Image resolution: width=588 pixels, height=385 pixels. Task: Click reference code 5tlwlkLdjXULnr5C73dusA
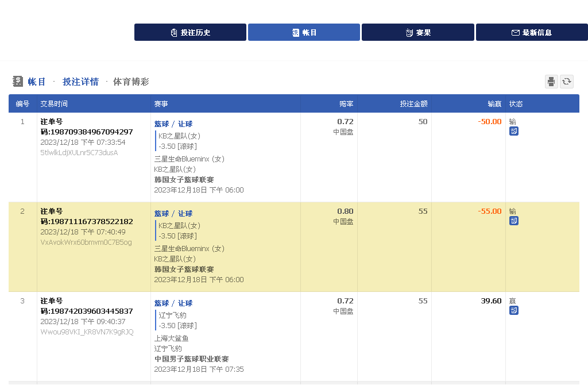pyautogui.click(x=79, y=153)
